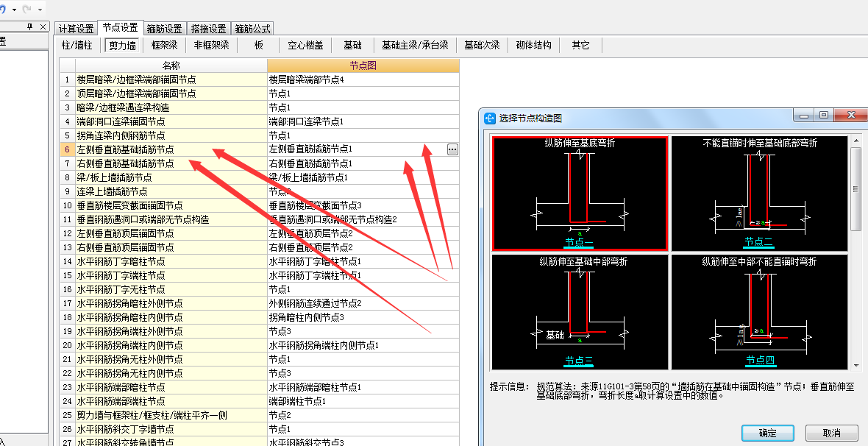868x446 pixels.
Task: Switch to the 计算设置 tab
Action: click(77, 28)
